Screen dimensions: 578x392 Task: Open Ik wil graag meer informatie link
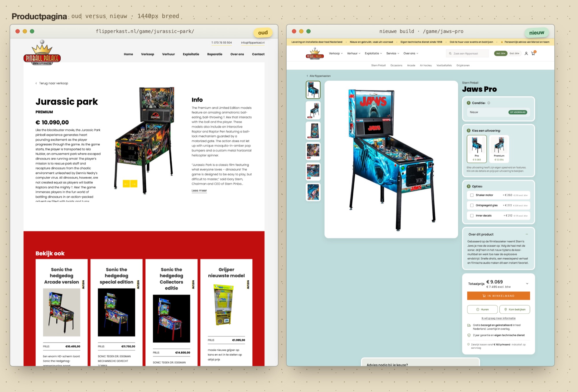pyautogui.click(x=499, y=318)
